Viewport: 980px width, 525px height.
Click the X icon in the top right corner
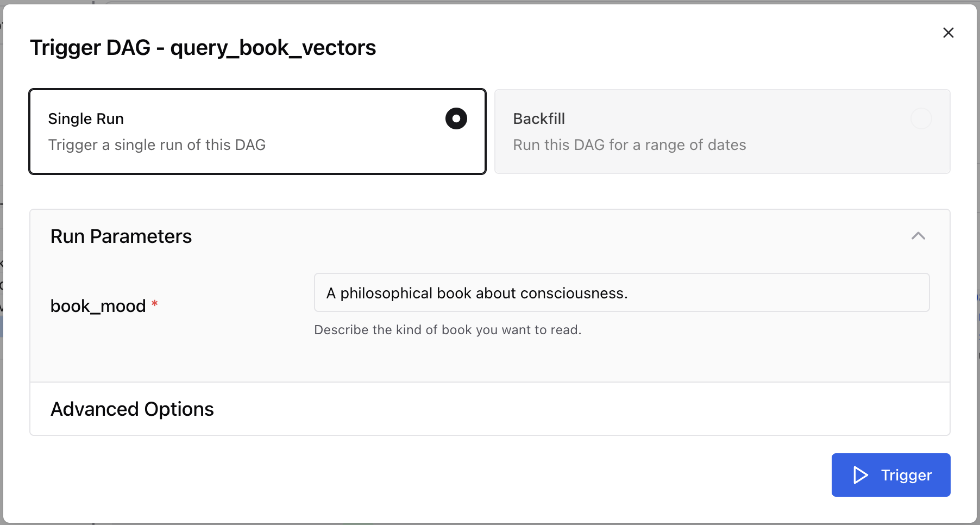(948, 33)
